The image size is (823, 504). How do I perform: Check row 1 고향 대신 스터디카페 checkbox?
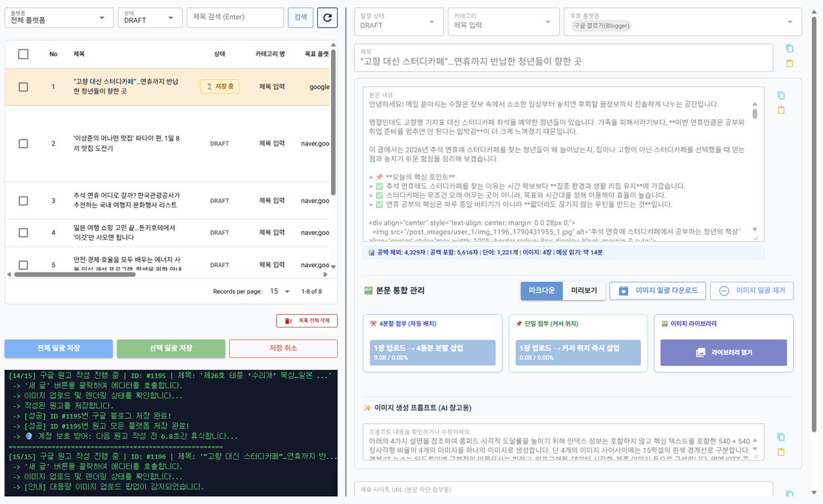[23, 87]
